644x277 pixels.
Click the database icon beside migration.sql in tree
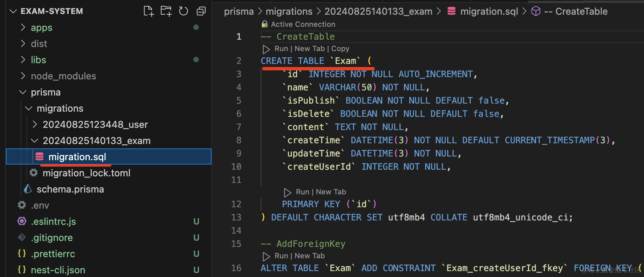[x=40, y=157]
